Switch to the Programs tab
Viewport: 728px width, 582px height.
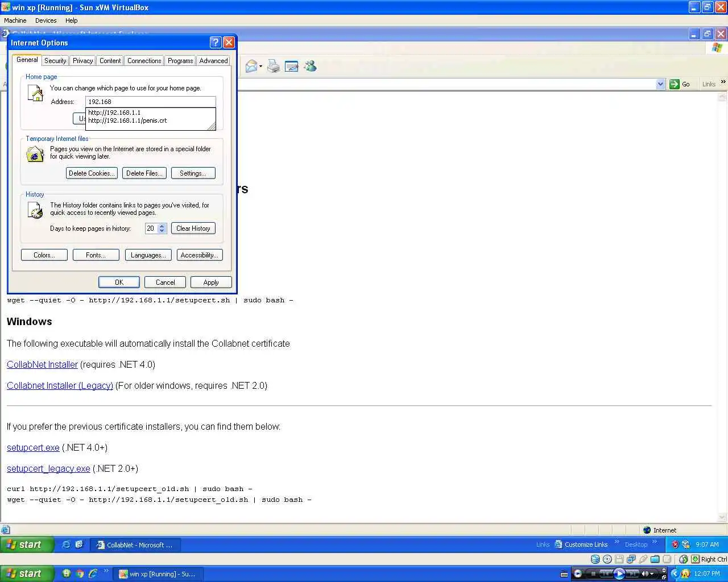tap(180, 61)
